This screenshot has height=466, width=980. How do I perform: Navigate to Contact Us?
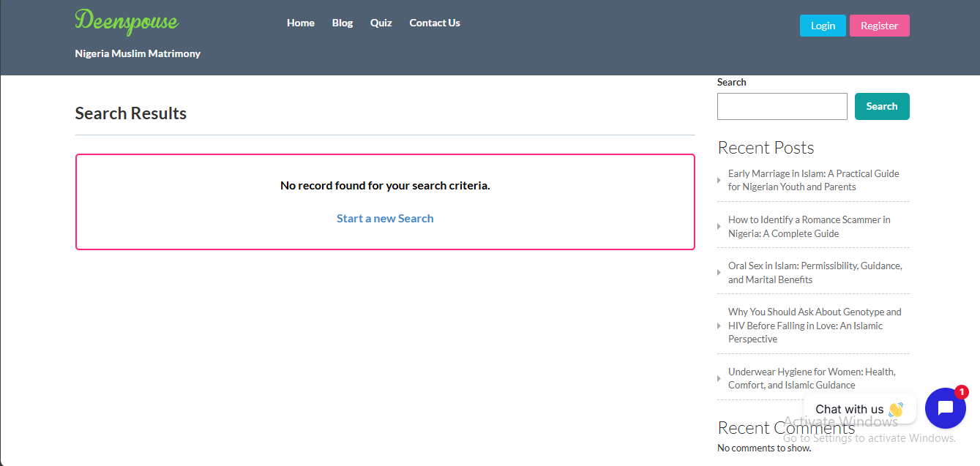(434, 23)
